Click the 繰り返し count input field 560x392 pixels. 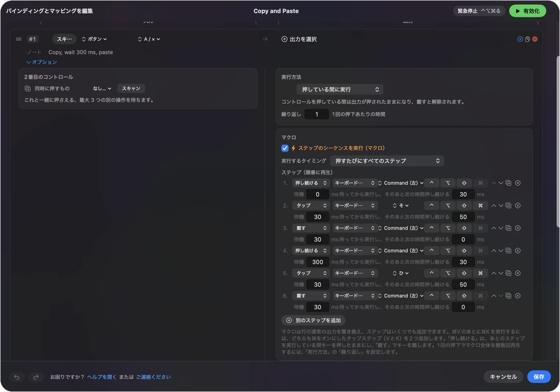317,114
